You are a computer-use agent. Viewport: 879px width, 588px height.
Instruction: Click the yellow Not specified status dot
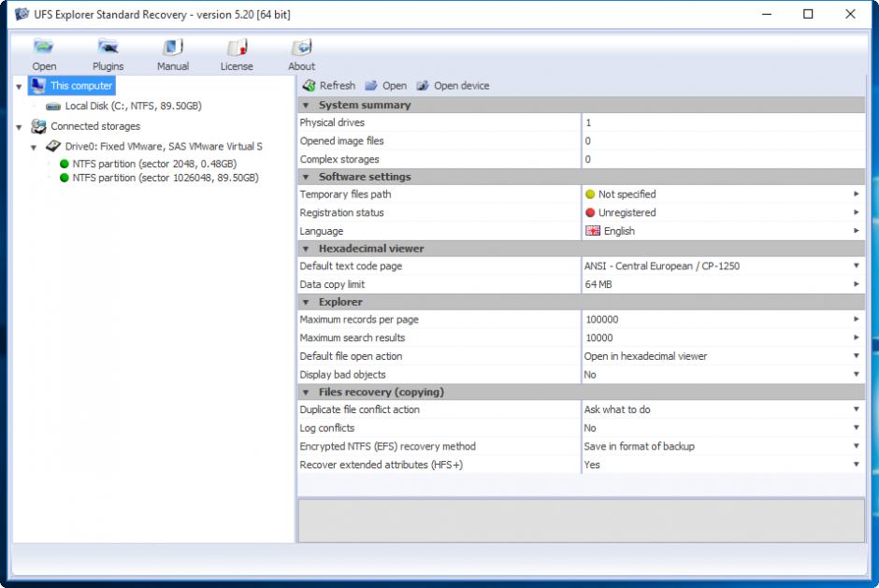pyautogui.click(x=590, y=194)
